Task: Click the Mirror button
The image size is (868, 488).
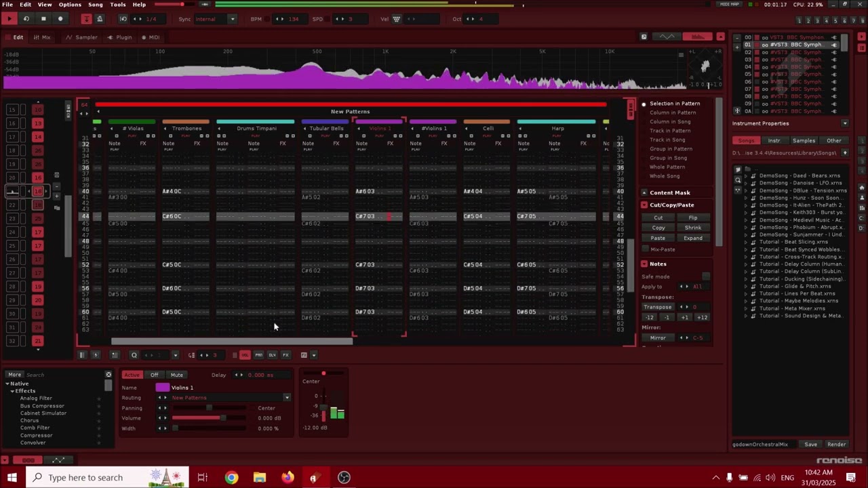Action: coord(658,338)
